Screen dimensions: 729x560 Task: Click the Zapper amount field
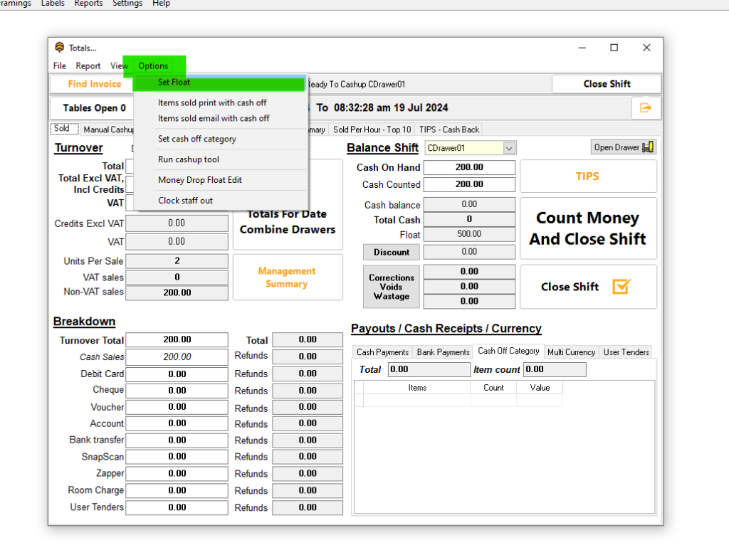(x=177, y=473)
